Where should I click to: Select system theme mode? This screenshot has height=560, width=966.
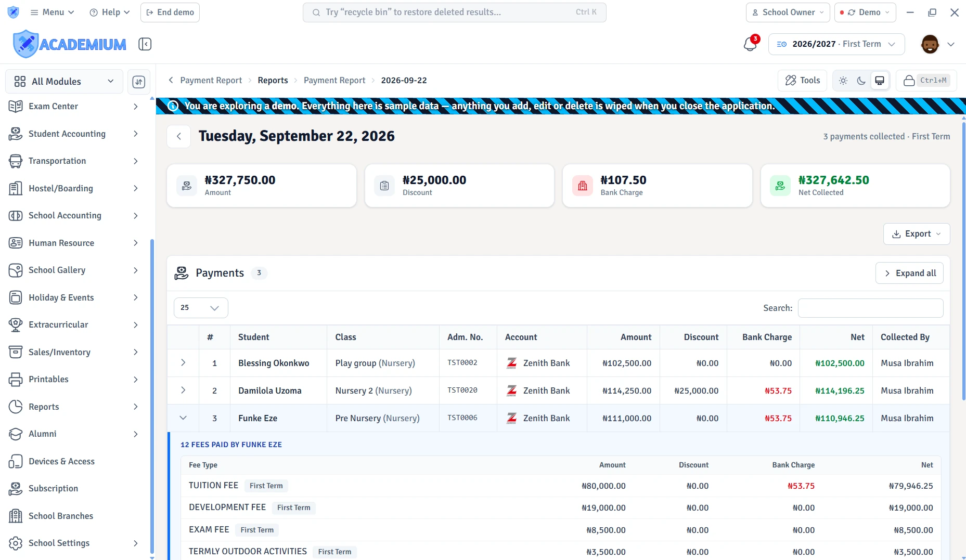(880, 81)
